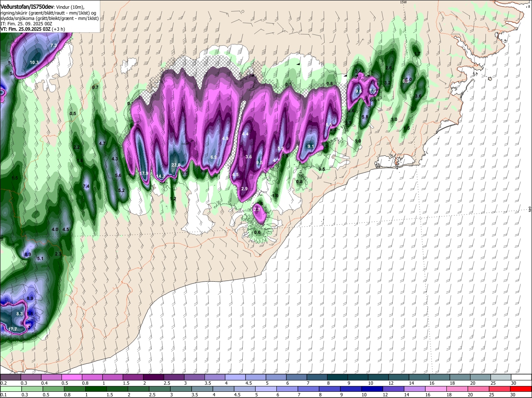Click the 17.9 precipitation value
Viewport: 532px width, 398px height.
pos(144,173)
